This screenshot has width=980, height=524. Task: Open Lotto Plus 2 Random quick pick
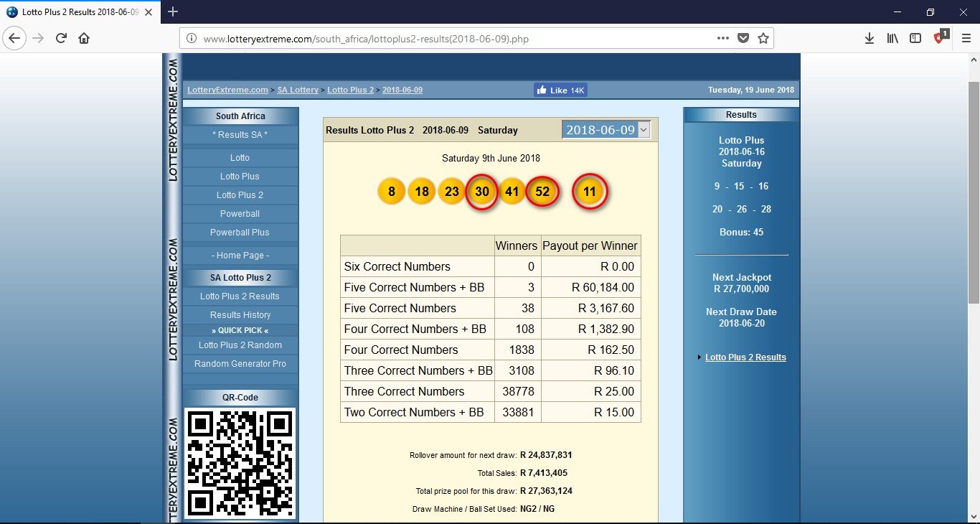[x=240, y=345]
